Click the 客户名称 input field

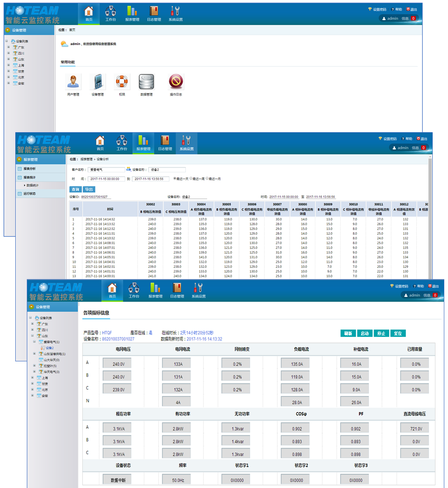coord(107,170)
